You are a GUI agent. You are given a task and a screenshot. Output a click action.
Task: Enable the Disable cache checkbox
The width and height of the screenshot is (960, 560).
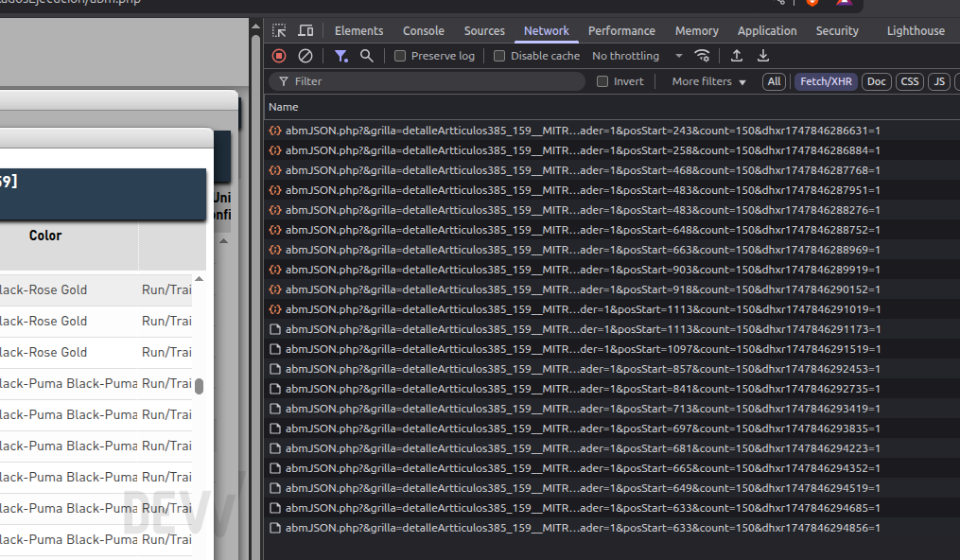499,56
